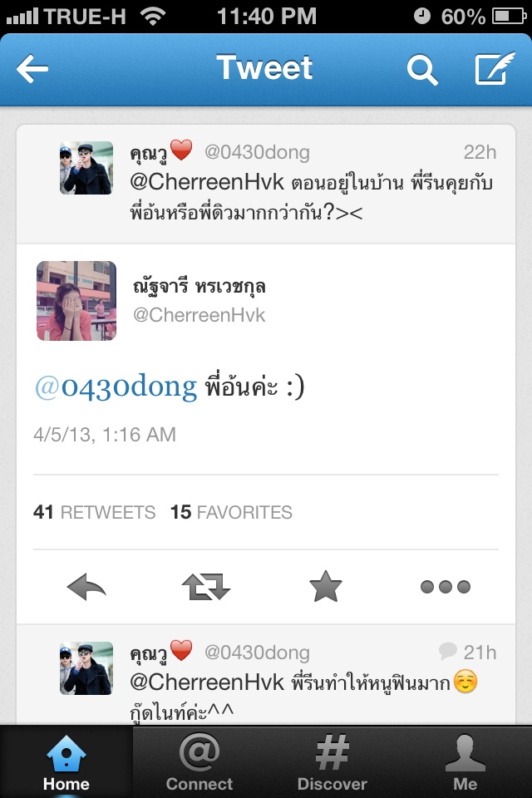Tap battery indicator in status bar
Screen dimensions: 532x798
[x=509, y=17]
